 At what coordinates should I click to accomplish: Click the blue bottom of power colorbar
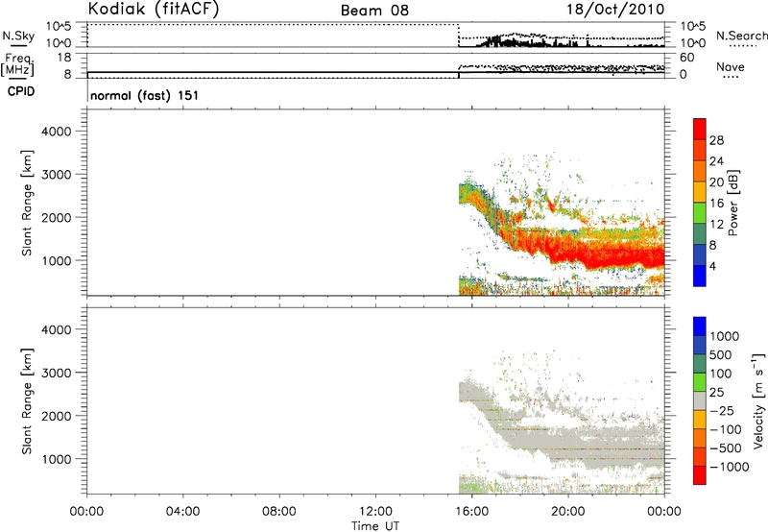pos(700,276)
